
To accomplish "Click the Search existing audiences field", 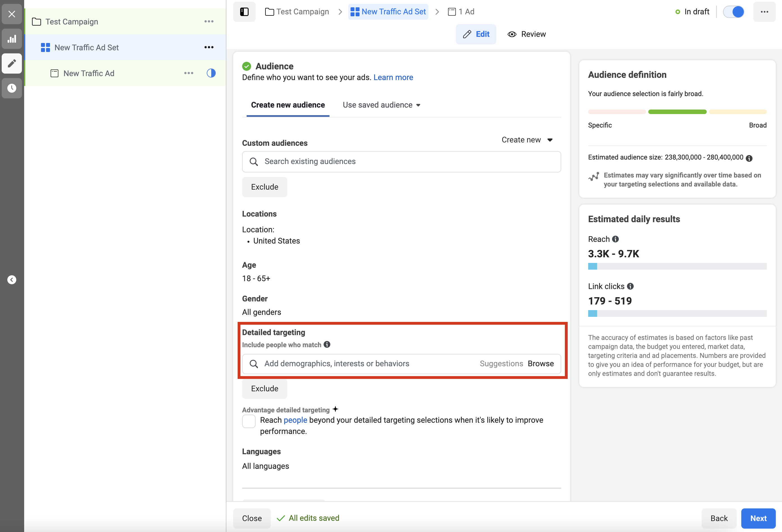I will (401, 162).
